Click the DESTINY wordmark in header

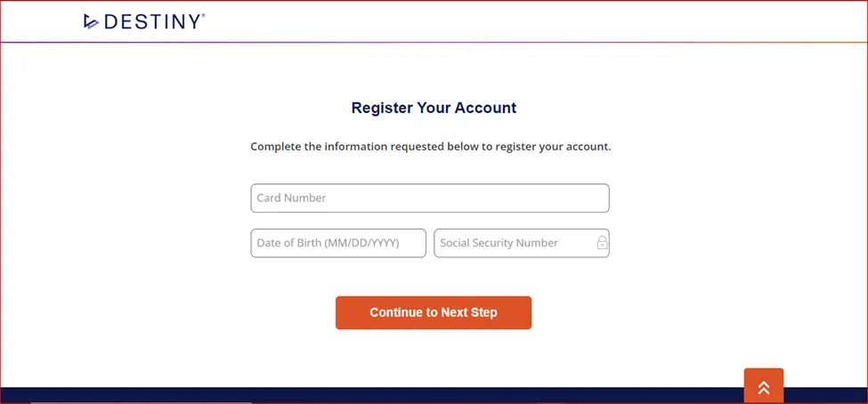pos(151,21)
